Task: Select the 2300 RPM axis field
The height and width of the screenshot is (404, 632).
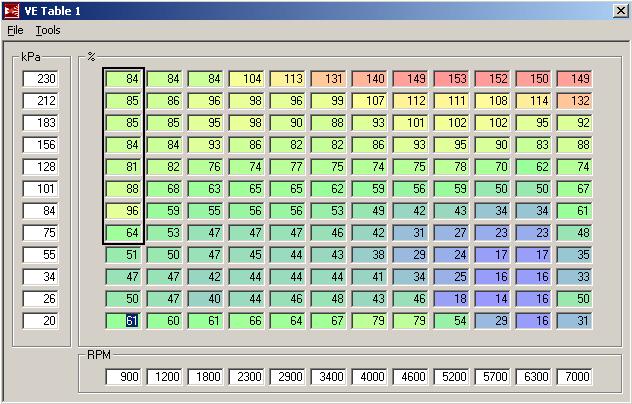Action: pos(247,377)
